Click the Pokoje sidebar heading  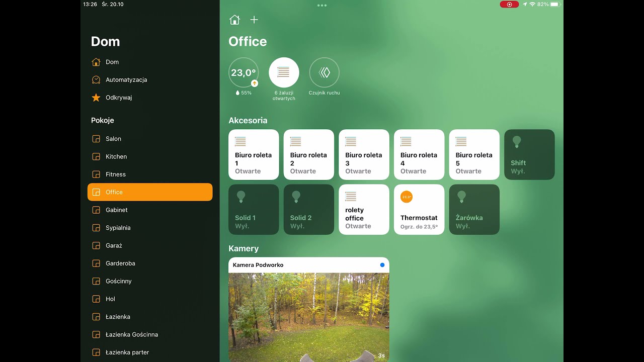point(103,120)
